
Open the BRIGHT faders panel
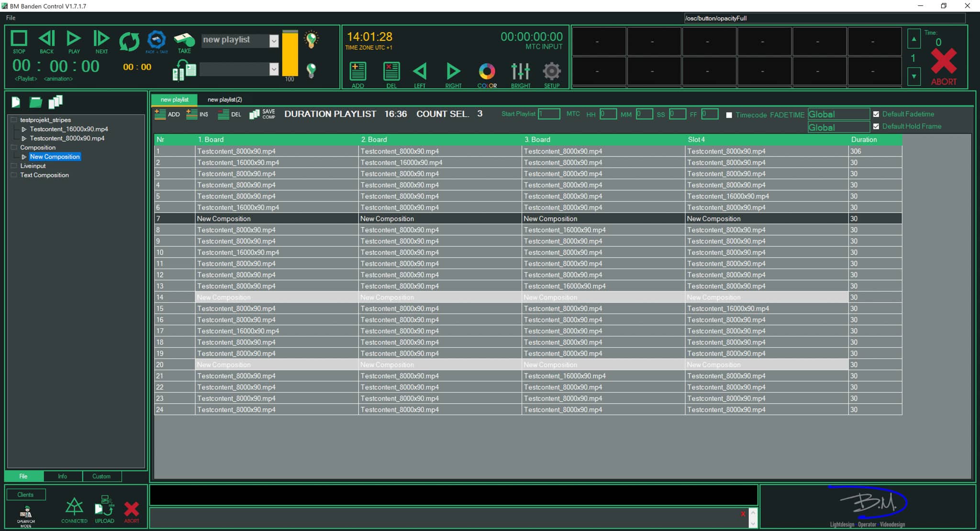pos(520,72)
